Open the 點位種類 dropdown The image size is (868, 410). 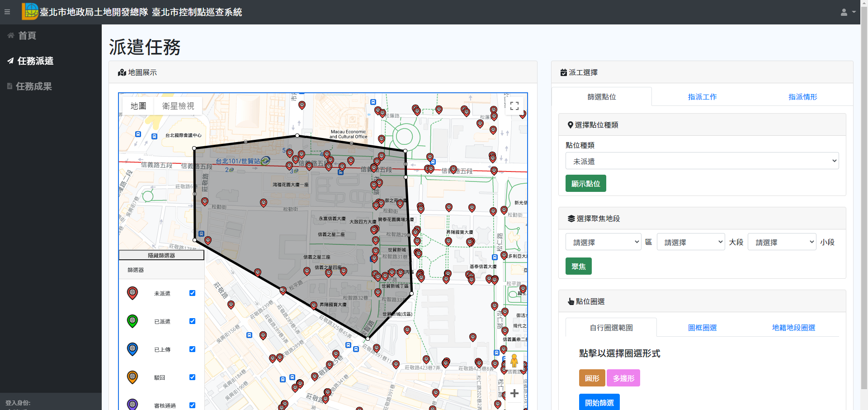coord(702,161)
